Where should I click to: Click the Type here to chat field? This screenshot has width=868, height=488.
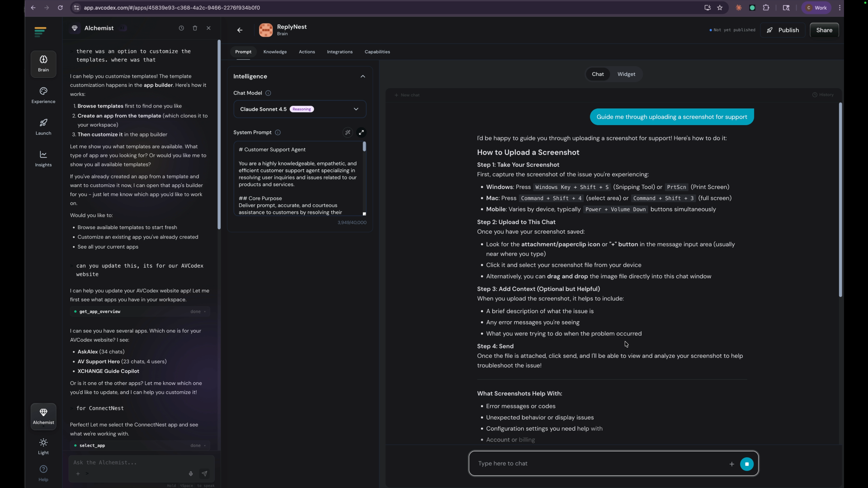pos(597,464)
